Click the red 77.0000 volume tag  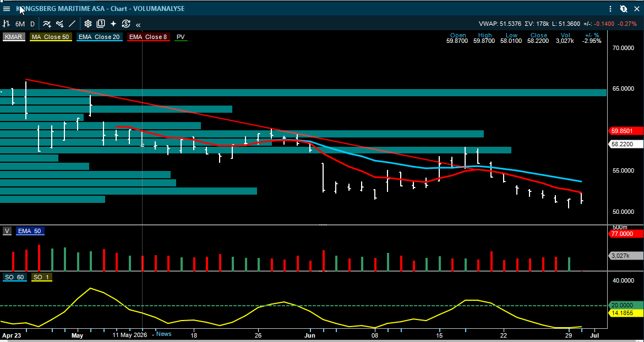626,233
